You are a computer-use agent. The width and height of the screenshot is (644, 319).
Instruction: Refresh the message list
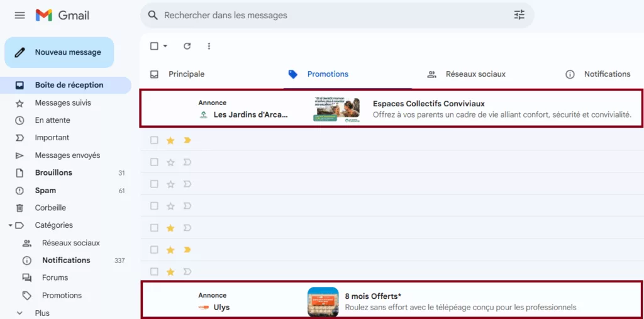coord(187,46)
